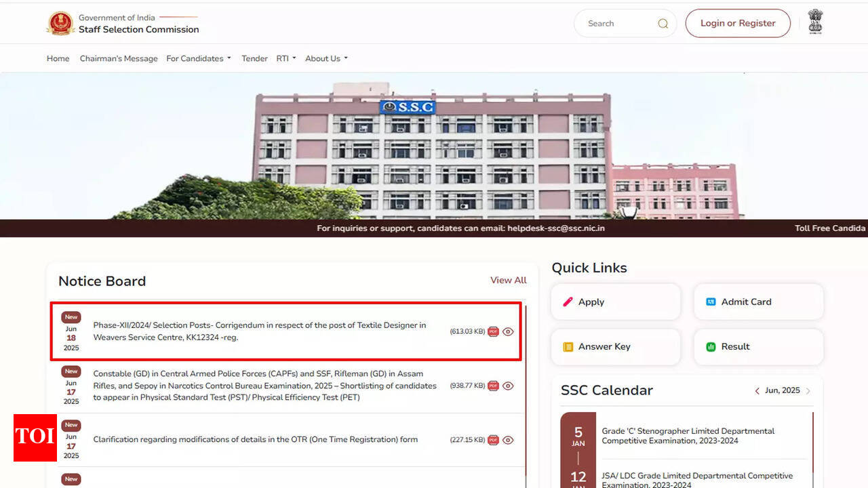Image resolution: width=868 pixels, height=488 pixels.
Task: View Textile Designer corrigendum via eye icon
Action: 508,331
